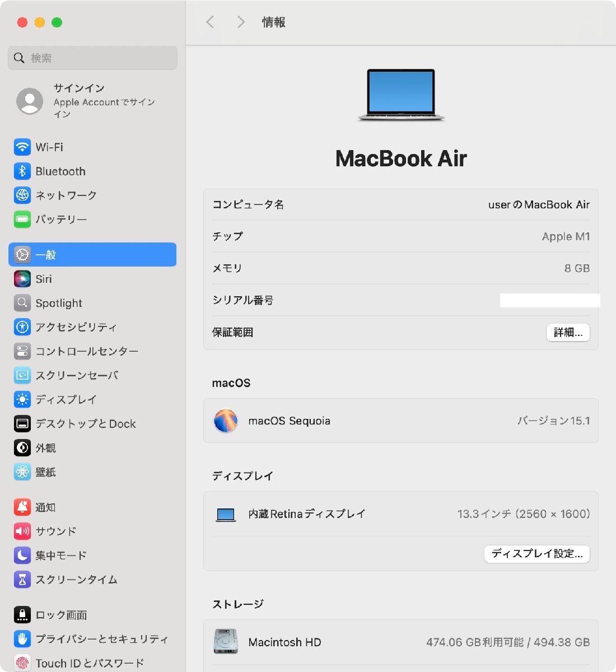Go back with the left chevron
This screenshot has height=672, width=616.
(210, 22)
